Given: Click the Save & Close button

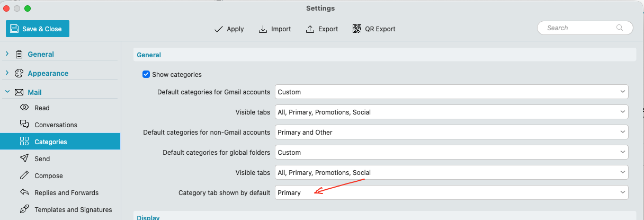Looking at the screenshot, I should tap(38, 29).
